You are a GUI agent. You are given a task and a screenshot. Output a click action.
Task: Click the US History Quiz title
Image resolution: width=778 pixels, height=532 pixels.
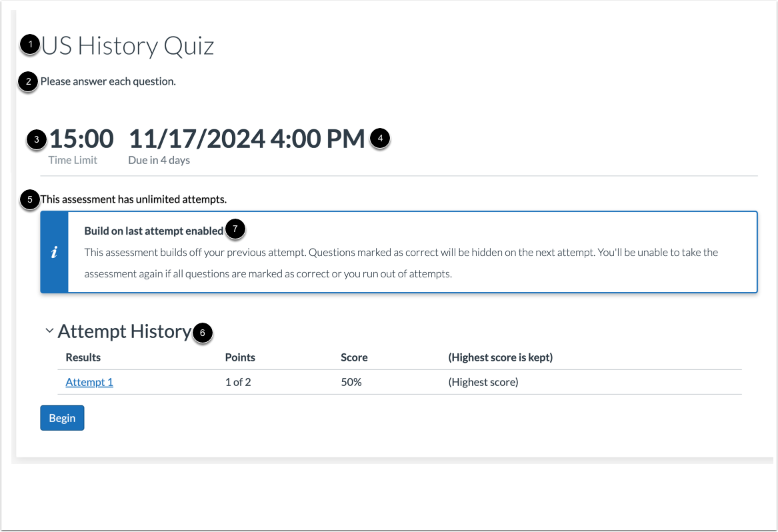pyautogui.click(x=127, y=45)
